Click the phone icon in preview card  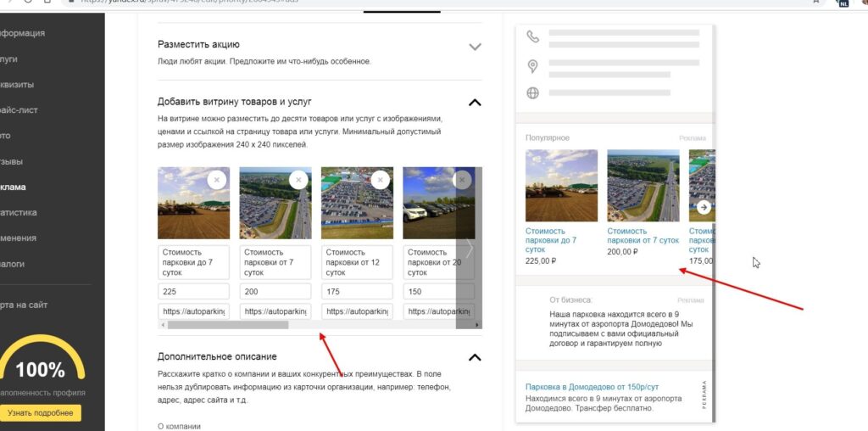532,36
